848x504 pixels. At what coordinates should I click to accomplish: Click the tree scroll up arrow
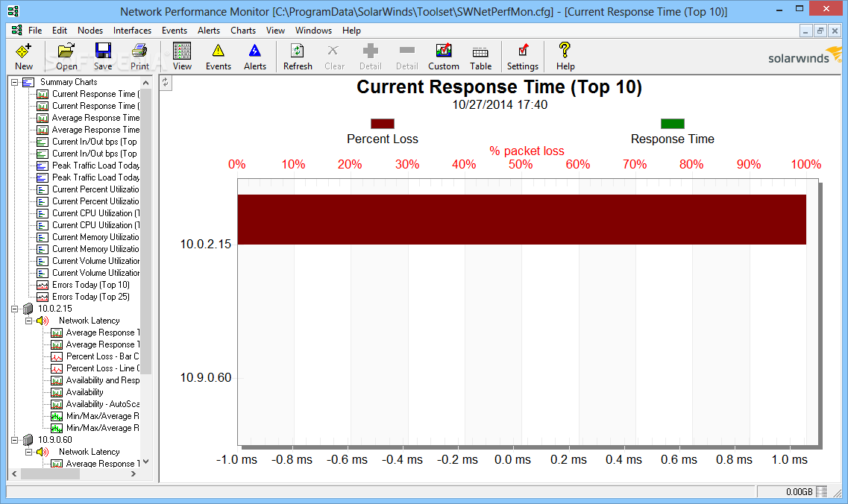pos(146,83)
